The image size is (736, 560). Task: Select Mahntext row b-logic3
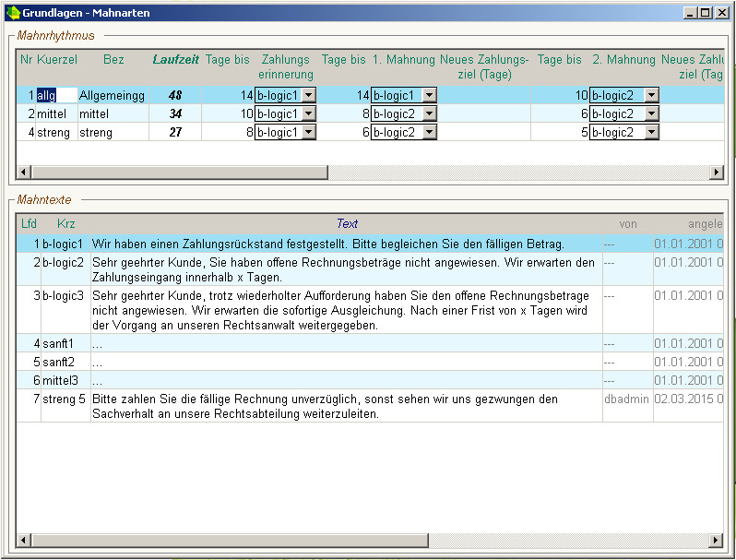pyautogui.click(x=370, y=310)
